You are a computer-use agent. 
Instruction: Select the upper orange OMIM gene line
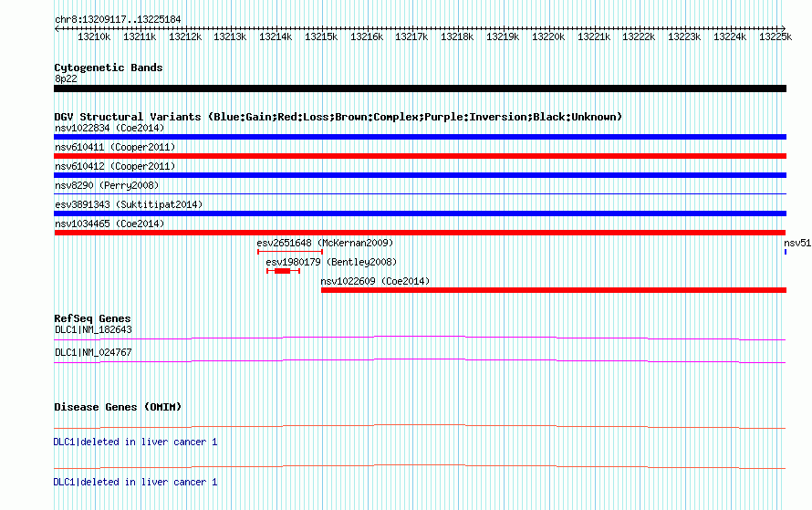(420, 427)
